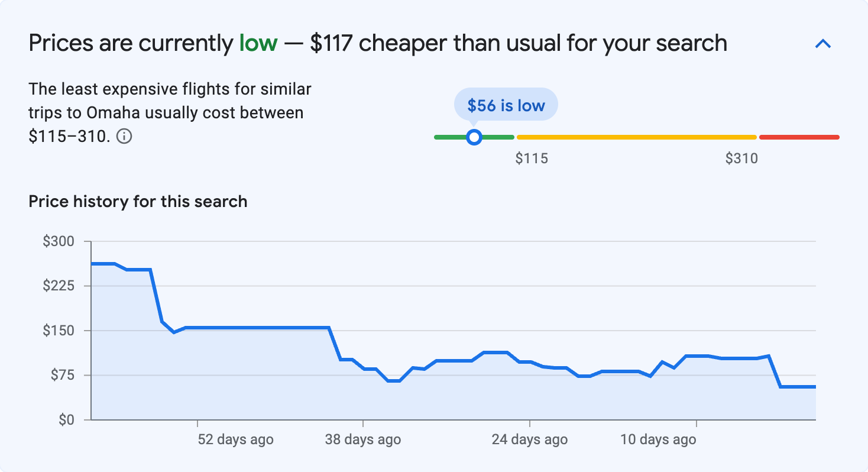
Task: Select the circular price marker on the slider
Action: click(474, 137)
